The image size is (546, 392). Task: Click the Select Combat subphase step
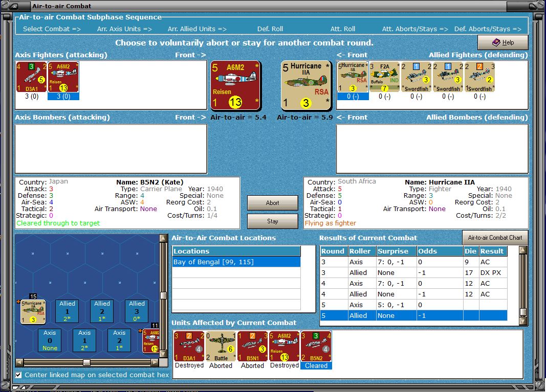52,29
